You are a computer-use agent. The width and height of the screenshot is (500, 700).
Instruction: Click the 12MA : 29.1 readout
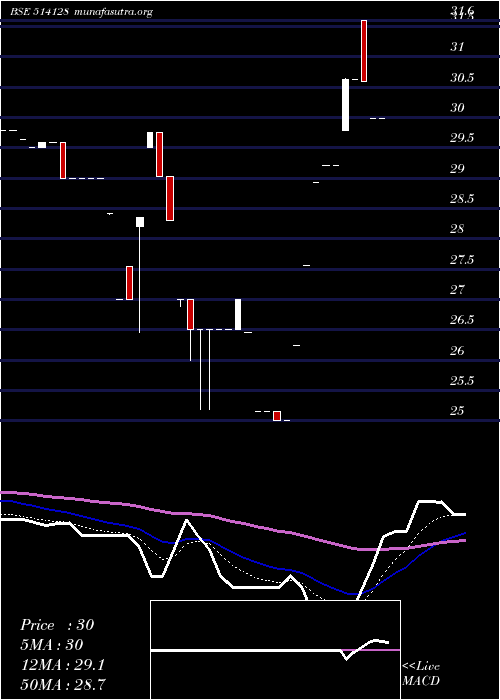coord(62,665)
